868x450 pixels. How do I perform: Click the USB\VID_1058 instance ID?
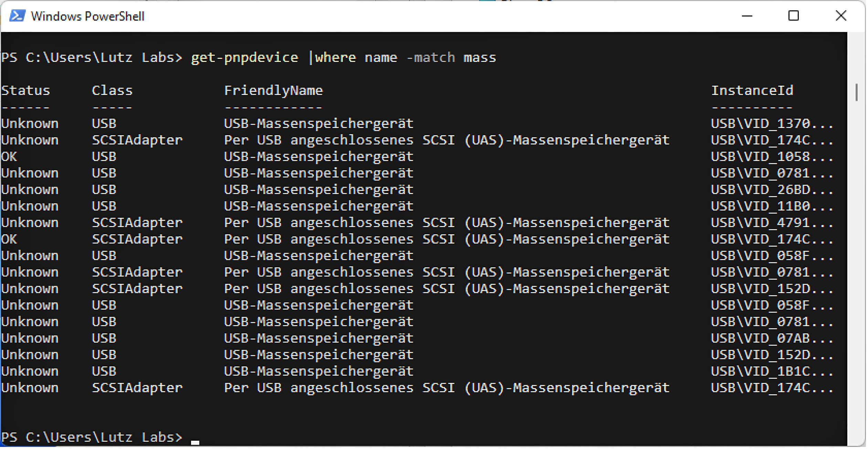(x=772, y=157)
